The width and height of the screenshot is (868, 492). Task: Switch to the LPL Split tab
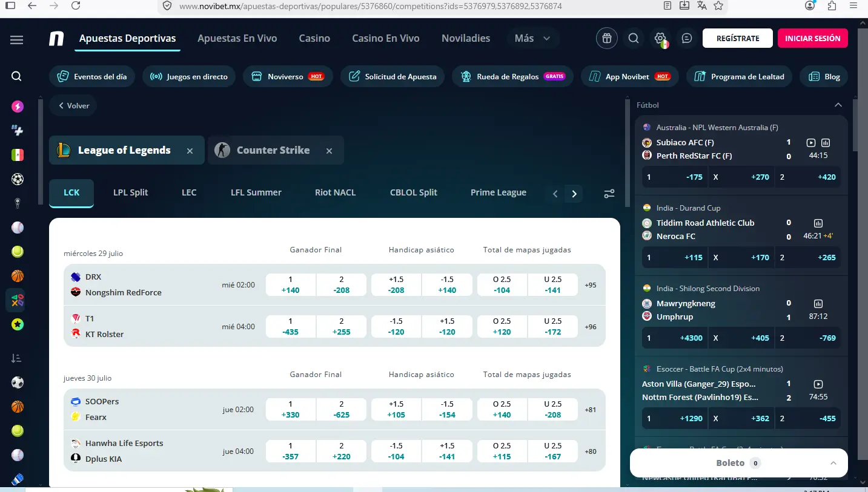coord(131,192)
